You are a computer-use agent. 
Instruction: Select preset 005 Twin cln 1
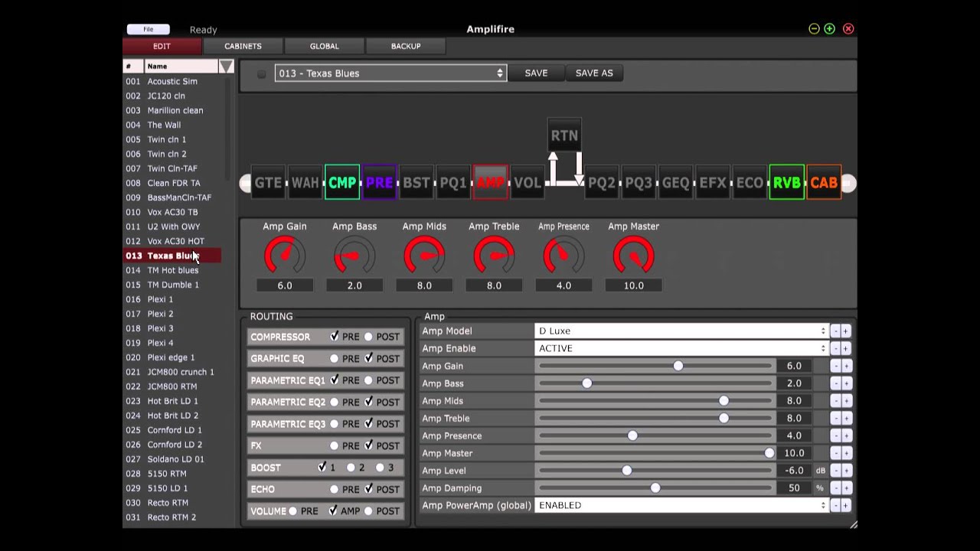172,139
